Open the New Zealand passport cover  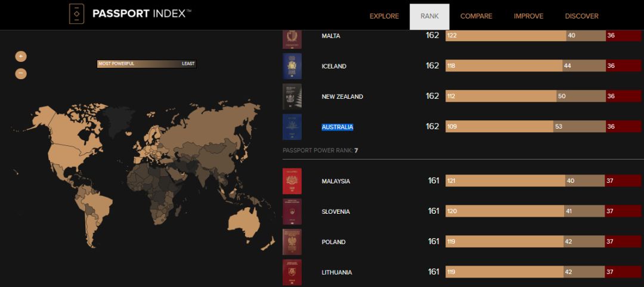pyautogui.click(x=292, y=96)
